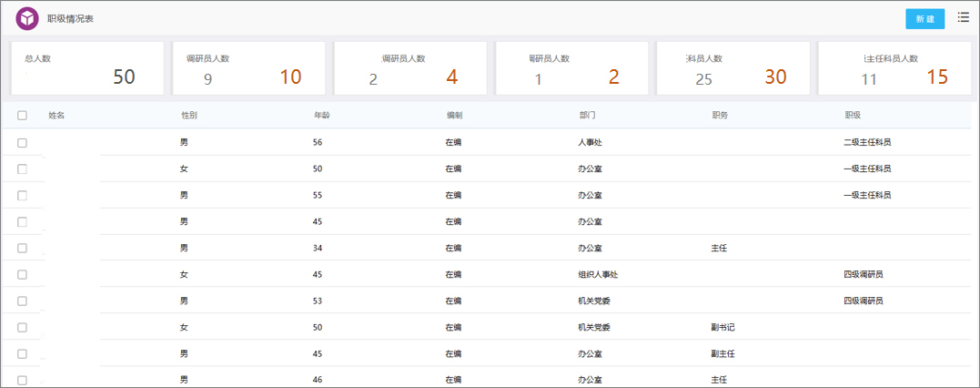The image size is (980, 388).
Task: Click the age value 56
Action: (x=318, y=143)
